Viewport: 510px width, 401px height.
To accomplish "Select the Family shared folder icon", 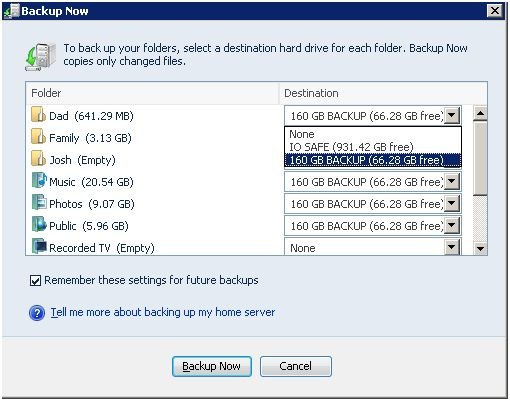I will click(x=38, y=137).
